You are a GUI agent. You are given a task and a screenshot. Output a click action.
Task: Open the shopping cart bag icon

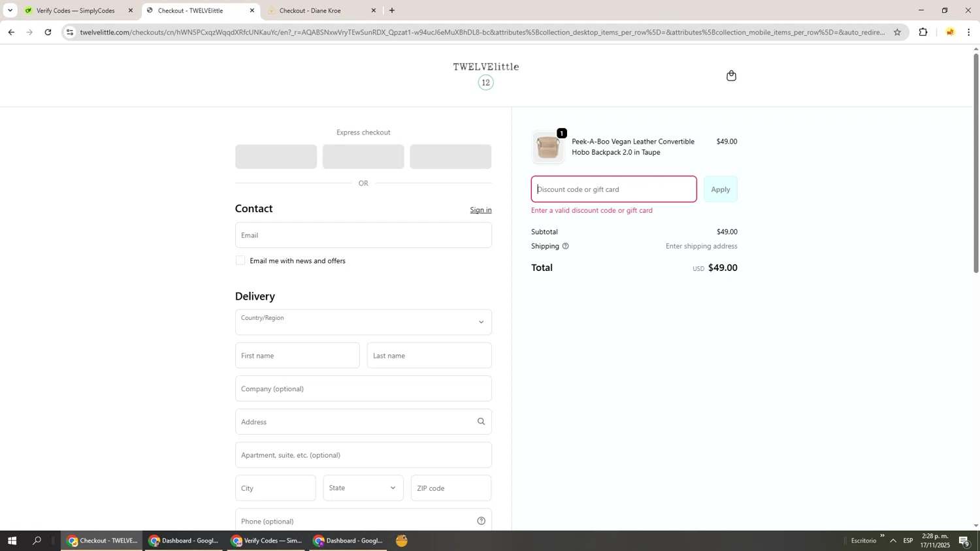pyautogui.click(x=731, y=76)
